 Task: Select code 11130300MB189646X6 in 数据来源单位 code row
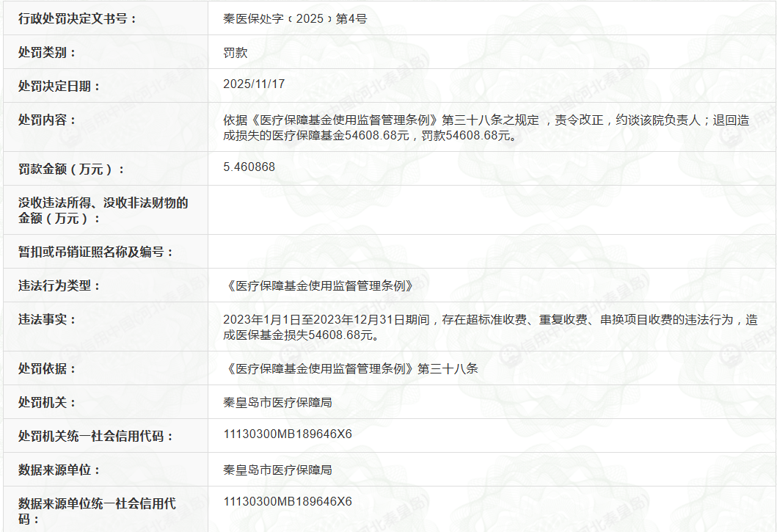[x=288, y=501]
